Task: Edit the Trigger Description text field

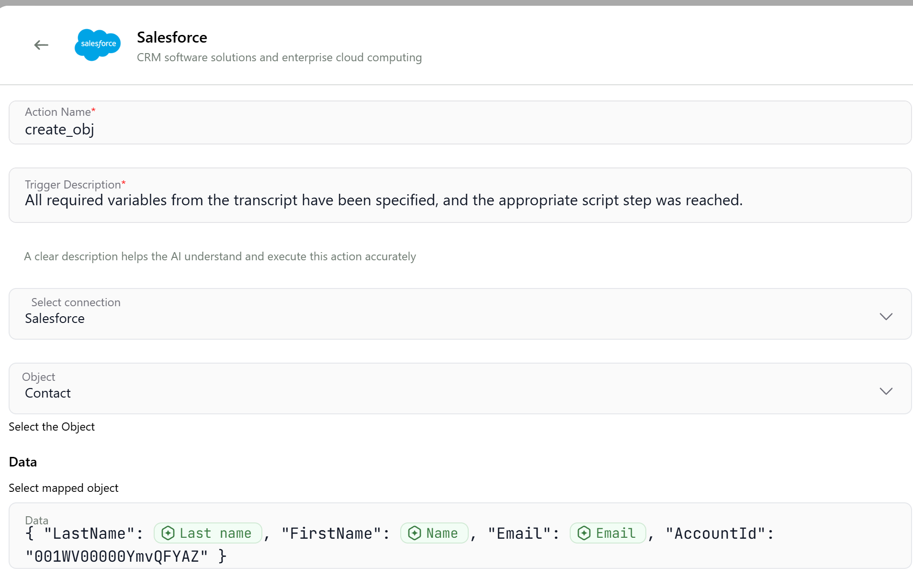Action: (x=460, y=195)
